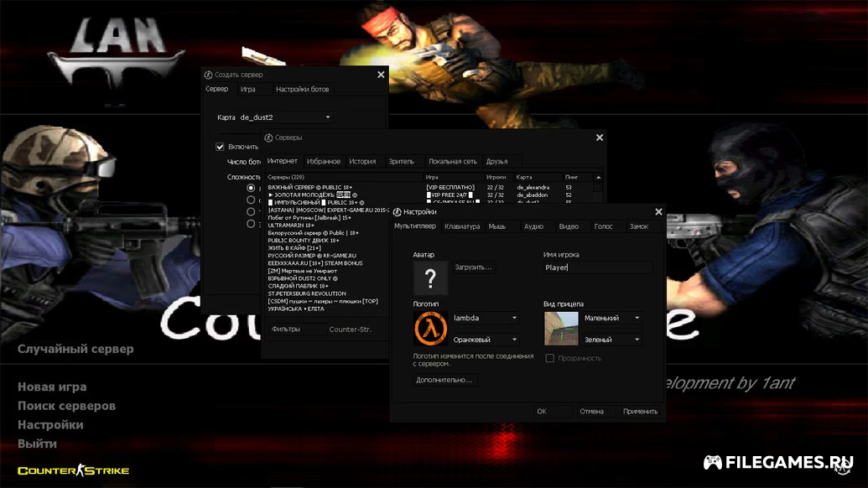Select the Сервер tab in Создать сервер
Viewport: 868px width, 488px height.
point(217,89)
